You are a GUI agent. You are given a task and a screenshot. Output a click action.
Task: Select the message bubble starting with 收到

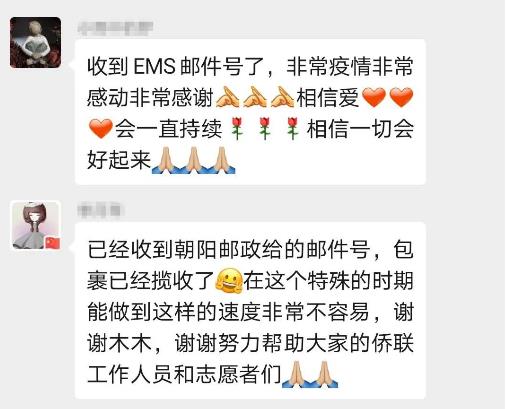coord(250,112)
